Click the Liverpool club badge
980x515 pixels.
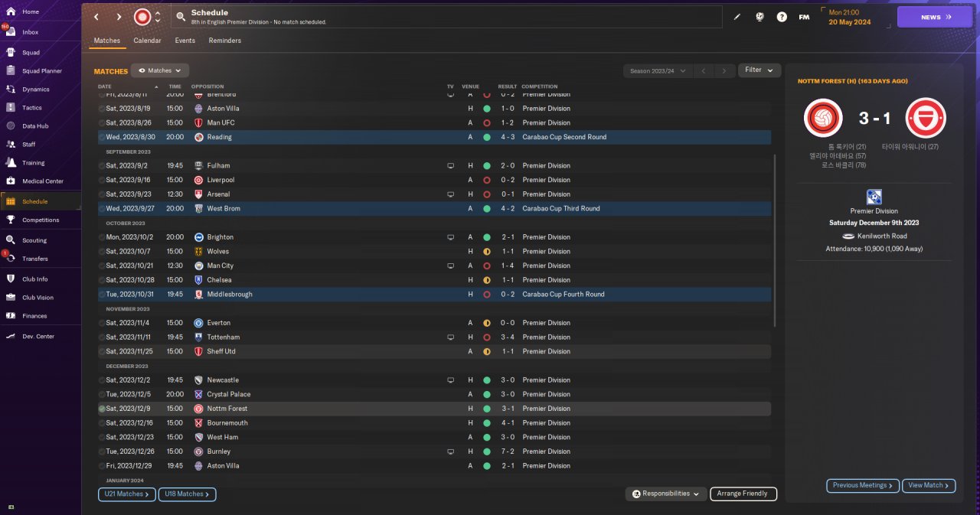[199, 180]
